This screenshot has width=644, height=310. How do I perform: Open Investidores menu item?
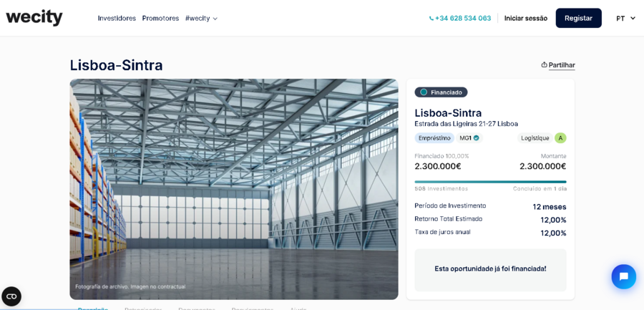[x=117, y=19]
